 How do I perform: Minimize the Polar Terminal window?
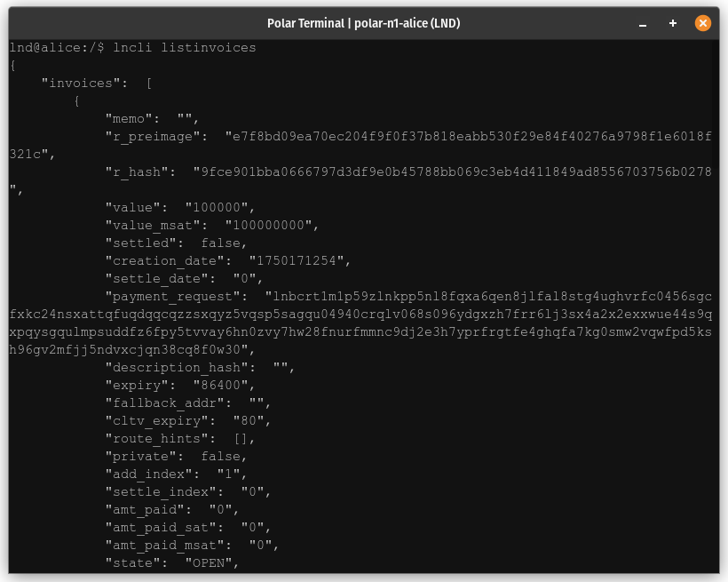(x=644, y=23)
